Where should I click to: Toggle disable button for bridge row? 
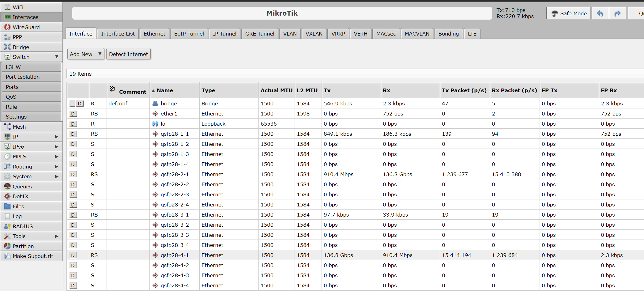[x=80, y=104]
